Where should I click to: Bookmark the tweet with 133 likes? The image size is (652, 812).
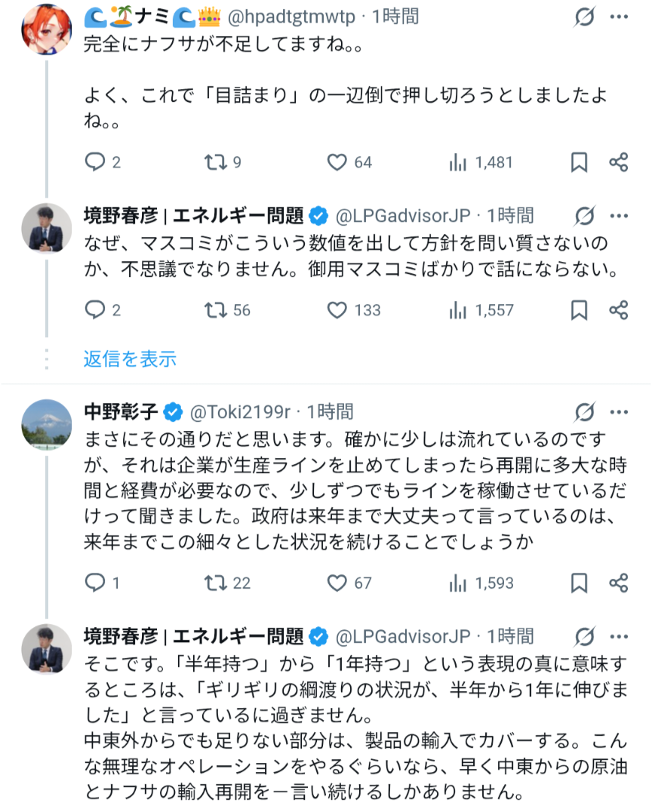click(579, 310)
